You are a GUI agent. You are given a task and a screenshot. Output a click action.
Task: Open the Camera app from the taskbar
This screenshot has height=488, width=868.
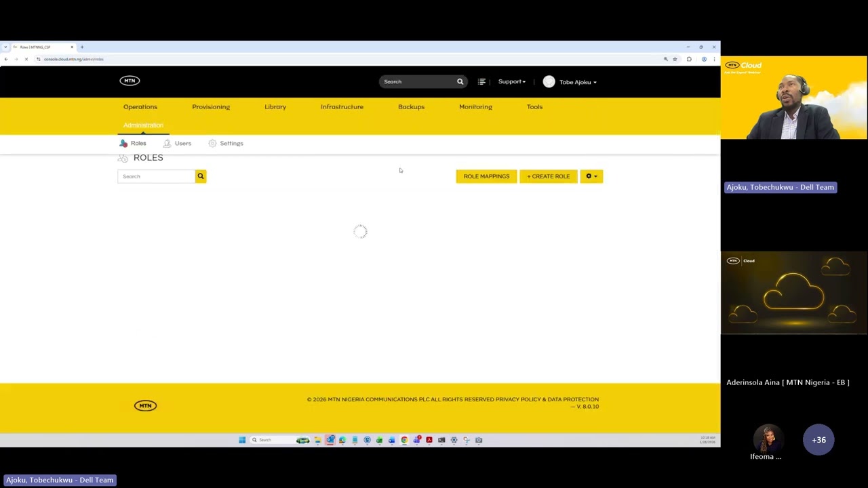tap(479, 440)
